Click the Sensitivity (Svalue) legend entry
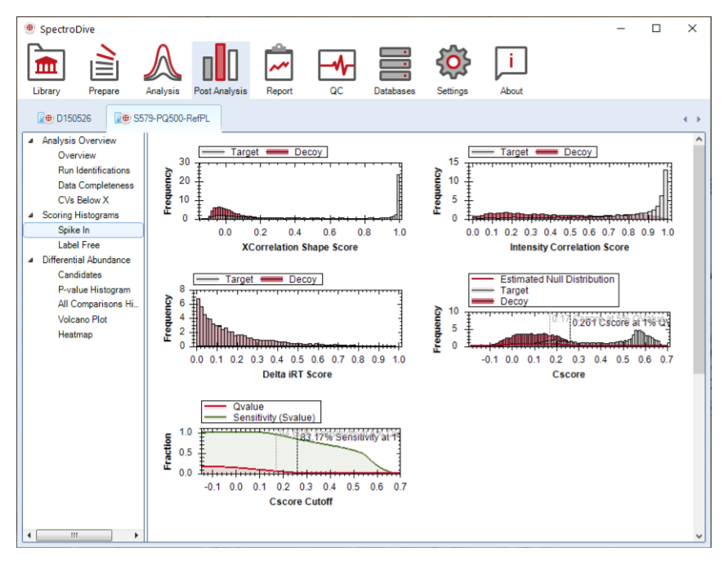 tap(260, 417)
